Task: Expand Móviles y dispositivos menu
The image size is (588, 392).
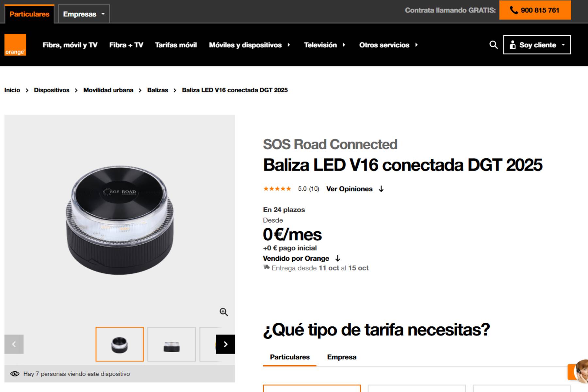Action: [250, 45]
